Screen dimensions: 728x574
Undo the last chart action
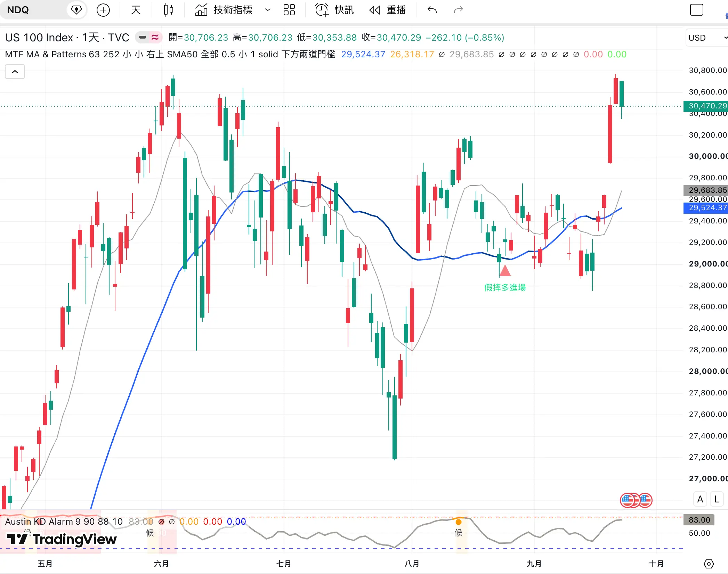coord(432,10)
